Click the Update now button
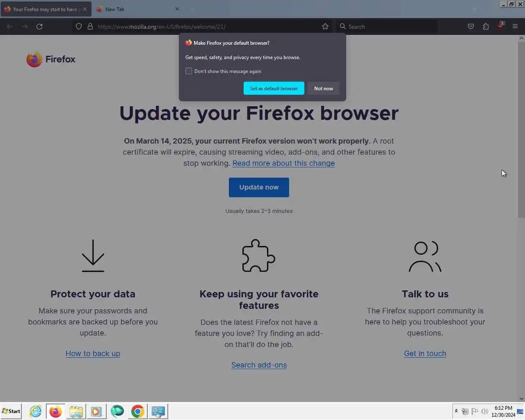This screenshot has width=525, height=420. click(259, 187)
